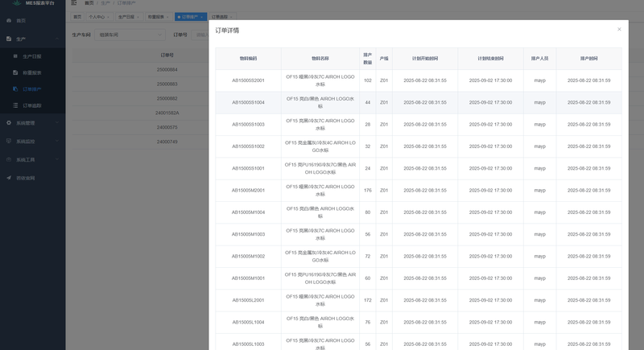The image size is (644, 350).
Task: Click the 物料名称 column header
Action: coord(320,59)
